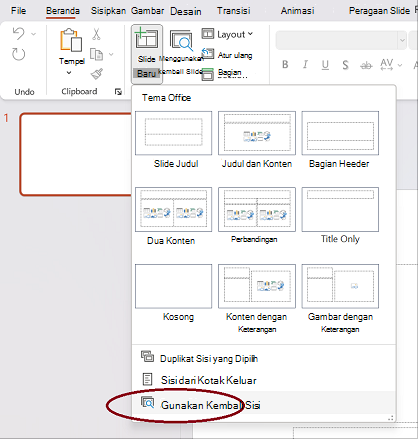This screenshot has width=418, height=439.
Task: Open the Transisi tab
Action: click(x=233, y=11)
